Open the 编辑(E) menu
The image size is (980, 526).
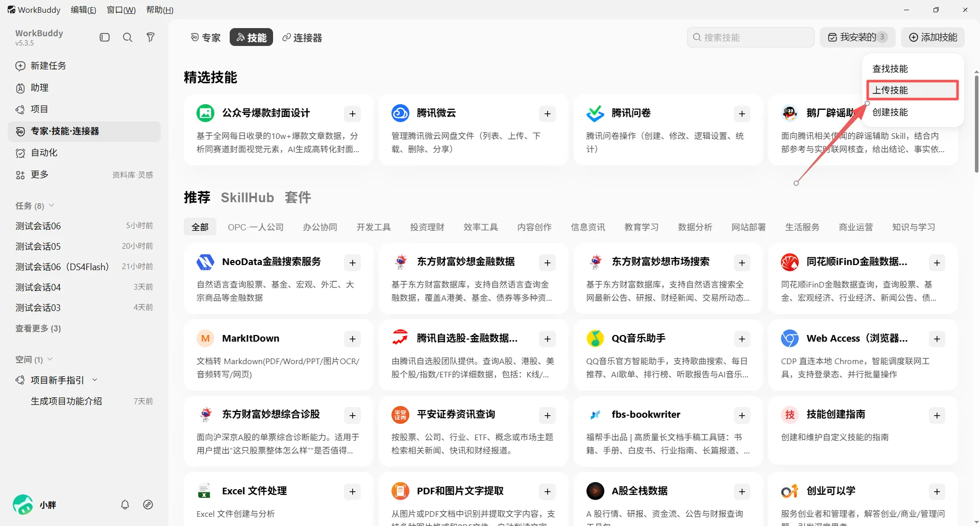tap(83, 10)
